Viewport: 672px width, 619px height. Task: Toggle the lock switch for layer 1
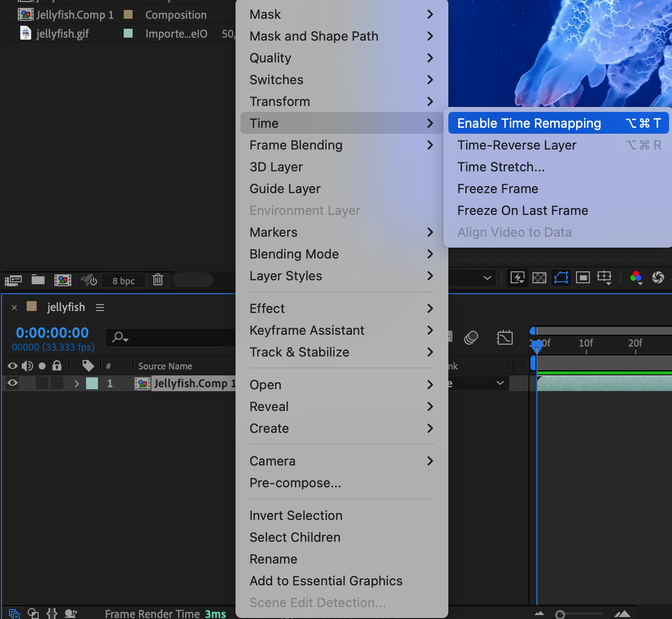(x=57, y=383)
